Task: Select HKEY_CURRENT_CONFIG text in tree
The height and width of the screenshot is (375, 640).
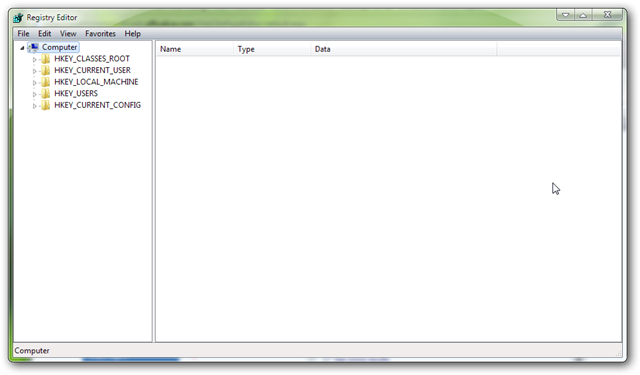Action: coord(98,105)
